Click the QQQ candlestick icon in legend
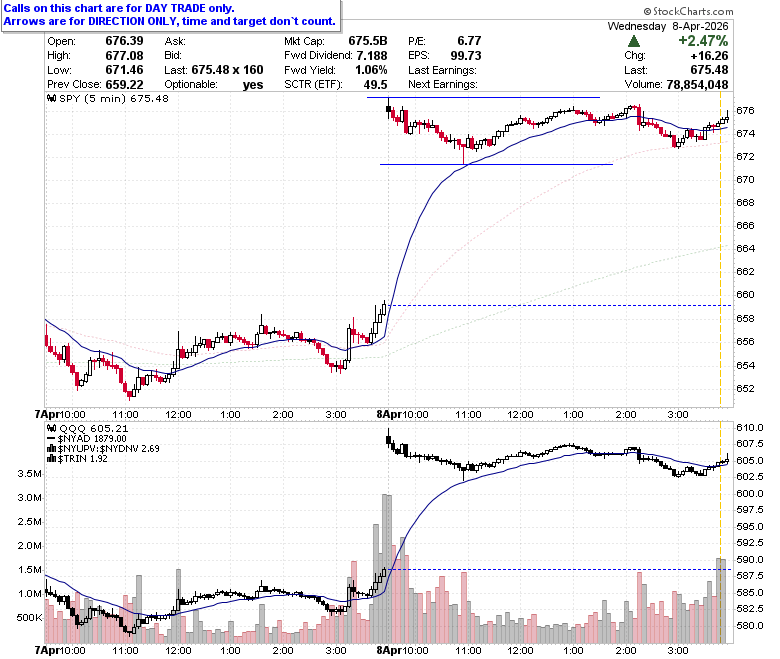The height and width of the screenshot is (659, 780). coord(51,428)
